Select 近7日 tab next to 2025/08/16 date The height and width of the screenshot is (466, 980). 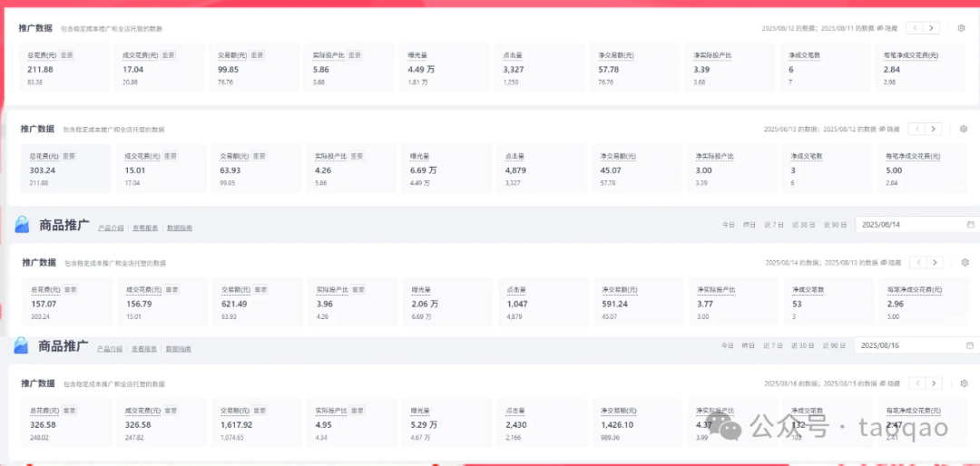click(x=772, y=345)
